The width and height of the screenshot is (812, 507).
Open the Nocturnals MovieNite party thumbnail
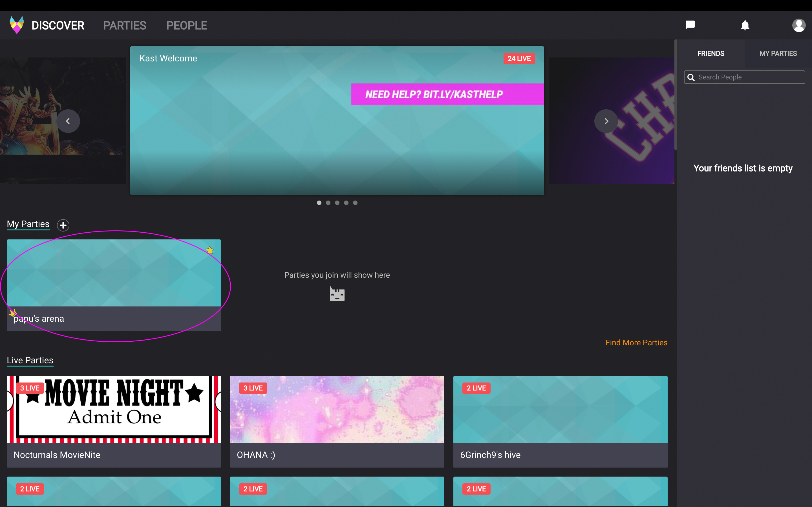coord(114,409)
